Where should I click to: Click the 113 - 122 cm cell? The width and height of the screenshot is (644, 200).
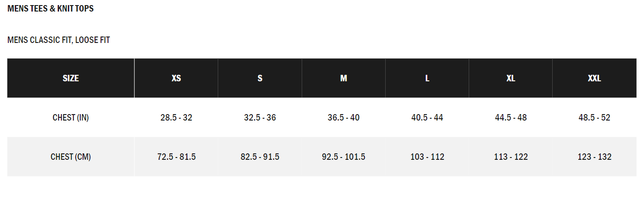pyautogui.click(x=511, y=157)
